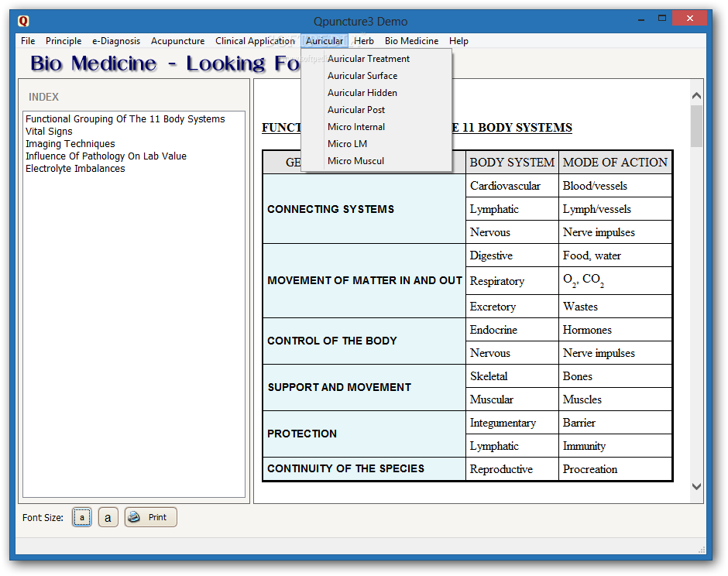Click the Digestive body system cell
This screenshot has height=576, width=728.
[512, 255]
